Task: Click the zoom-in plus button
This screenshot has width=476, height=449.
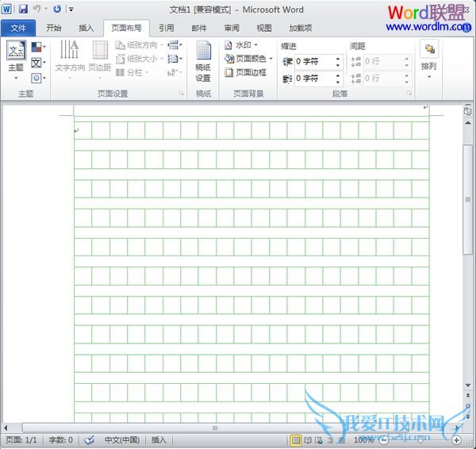Action: (457, 439)
